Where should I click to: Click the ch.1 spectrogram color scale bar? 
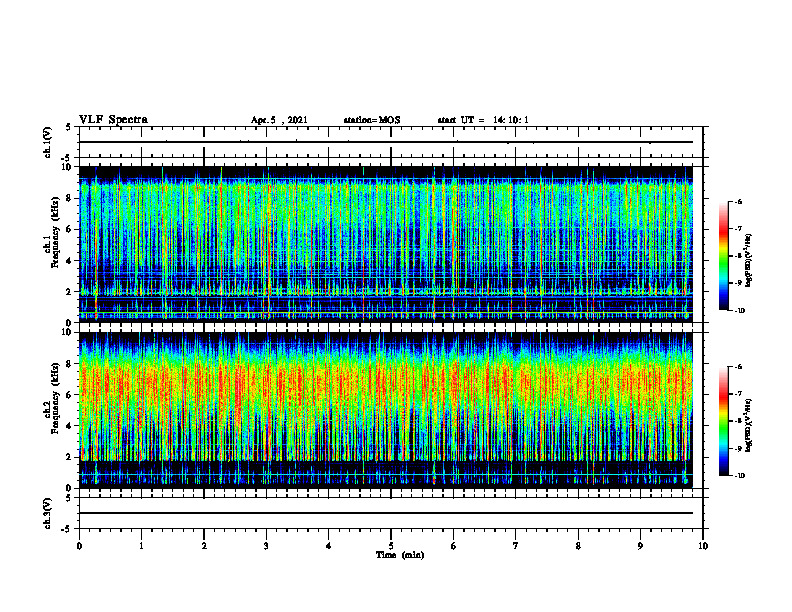[x=724, y=256]
